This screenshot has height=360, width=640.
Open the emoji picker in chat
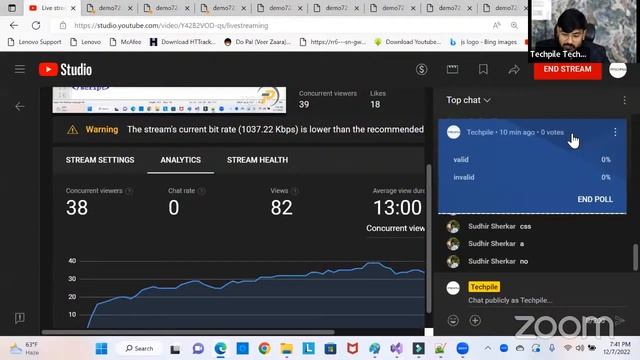(x=453, y=320)
